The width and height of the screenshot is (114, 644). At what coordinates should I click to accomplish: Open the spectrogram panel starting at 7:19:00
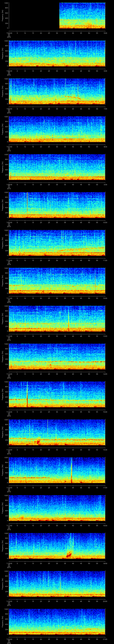point(57,584)
